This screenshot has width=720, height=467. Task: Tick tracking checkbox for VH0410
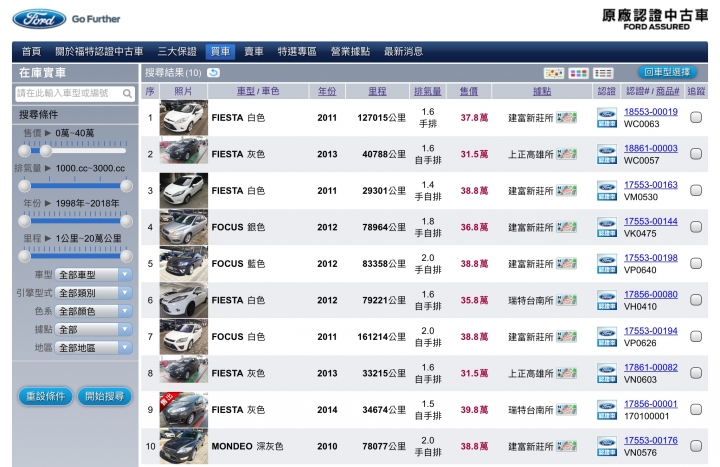coord(696,300)
